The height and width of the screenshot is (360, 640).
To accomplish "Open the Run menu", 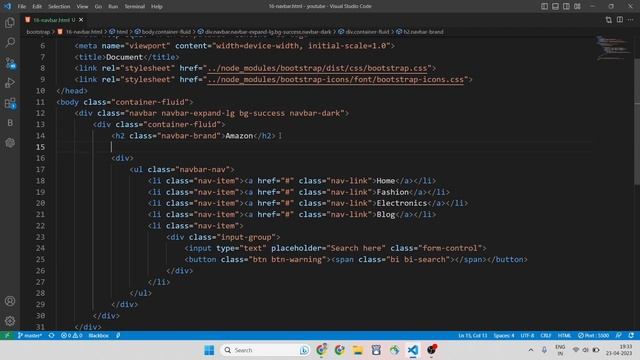I will click(113, 7).
